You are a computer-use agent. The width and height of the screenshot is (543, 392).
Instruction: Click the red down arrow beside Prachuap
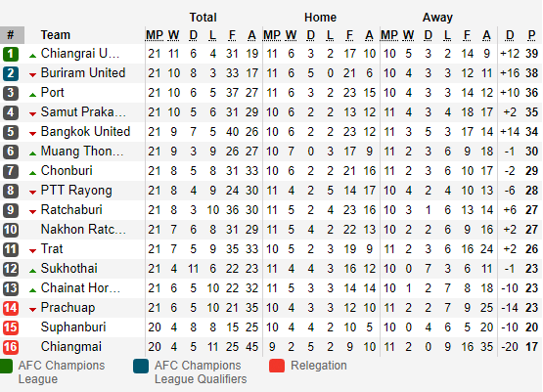[33, 309]
